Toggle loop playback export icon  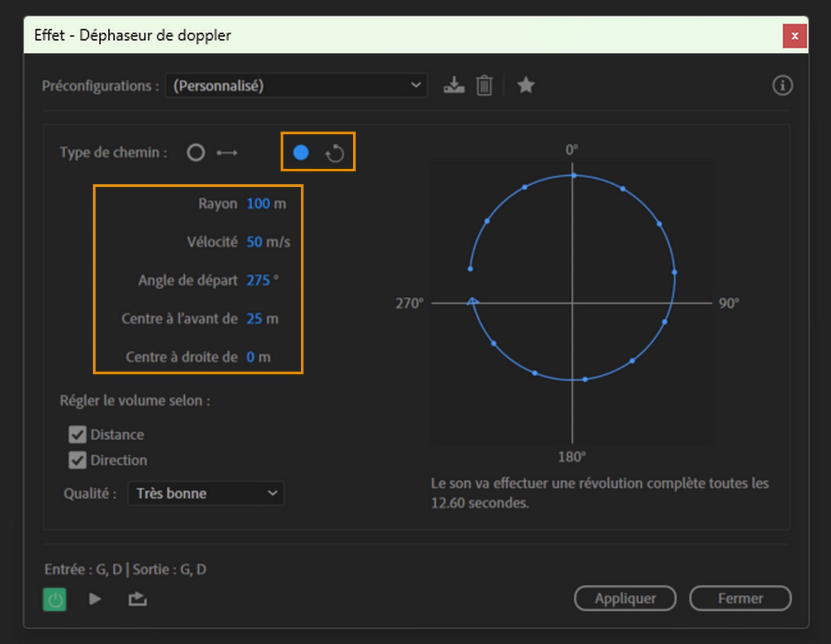point(138,599)
